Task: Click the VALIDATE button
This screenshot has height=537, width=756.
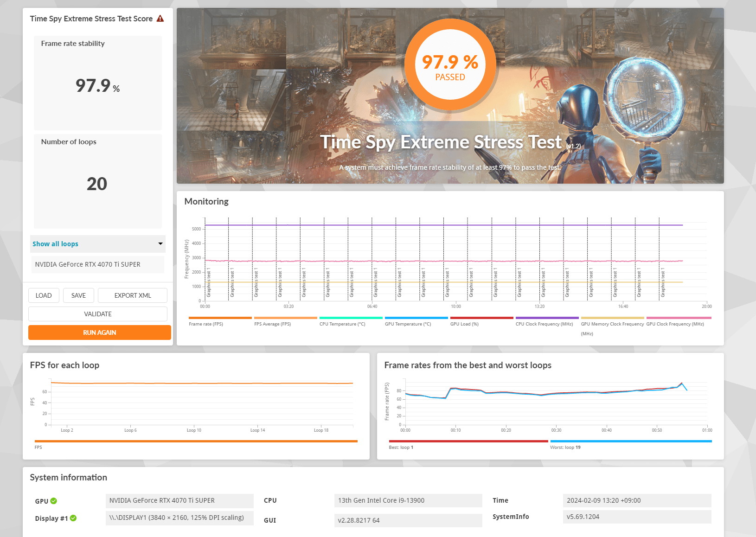Action: pos(98,314)
